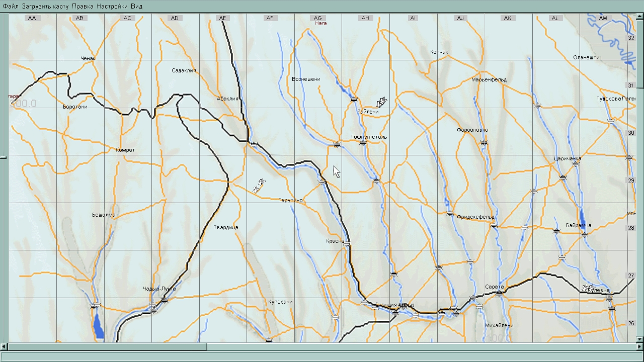
Task: Click the bridge icon below Купорани
Action: [x=269, y=340]
